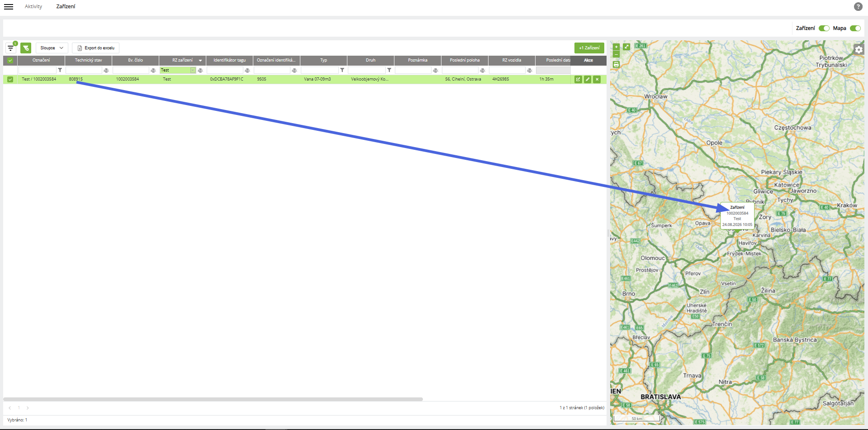
Task: Open the hamburger main menu
Action: 9,6
